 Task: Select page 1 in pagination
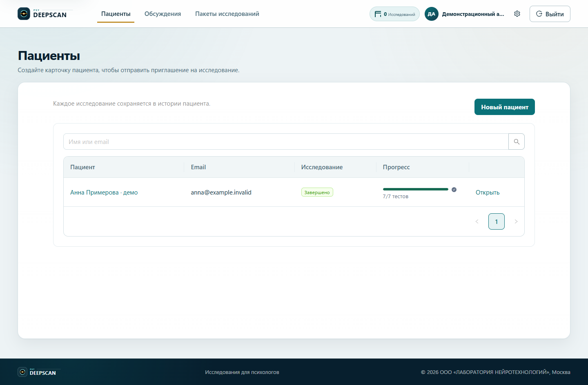pyautogui.click(x=497, y=221)
